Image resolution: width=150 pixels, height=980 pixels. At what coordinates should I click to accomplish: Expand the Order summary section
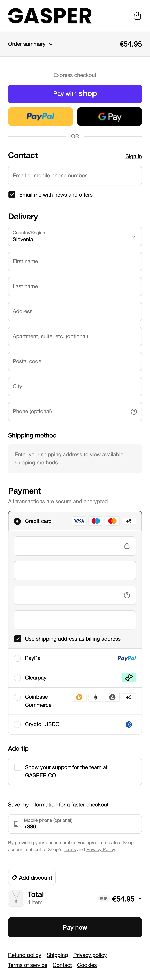(31, 44)
